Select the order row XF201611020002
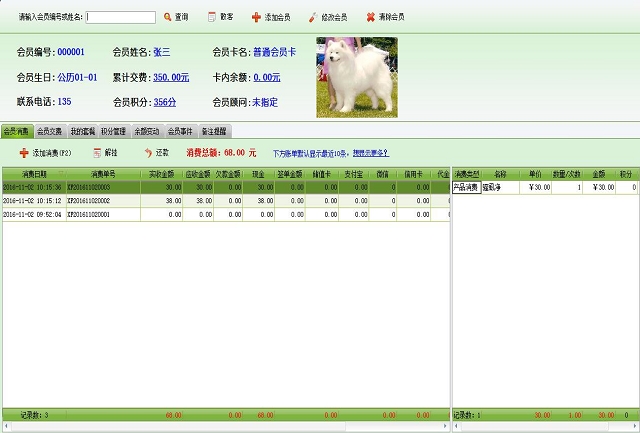The height and width of the screenshot is (433, 640). click(100, 201)
